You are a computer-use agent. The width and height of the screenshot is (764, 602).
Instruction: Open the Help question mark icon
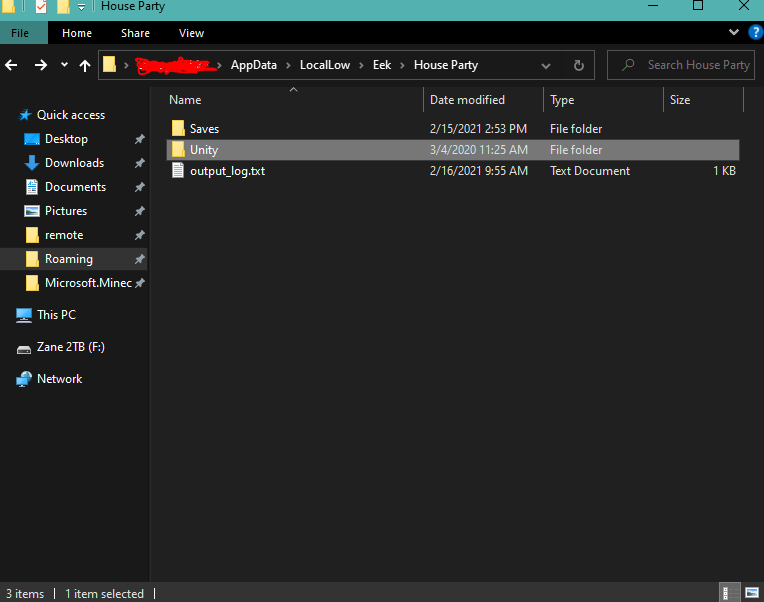[x=755, y=33]
